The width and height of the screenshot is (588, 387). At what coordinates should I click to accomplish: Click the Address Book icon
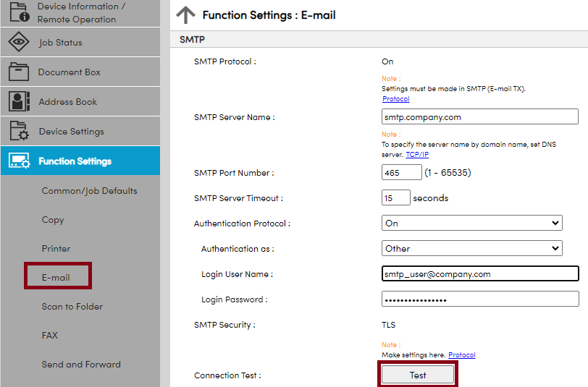(19, 102)
